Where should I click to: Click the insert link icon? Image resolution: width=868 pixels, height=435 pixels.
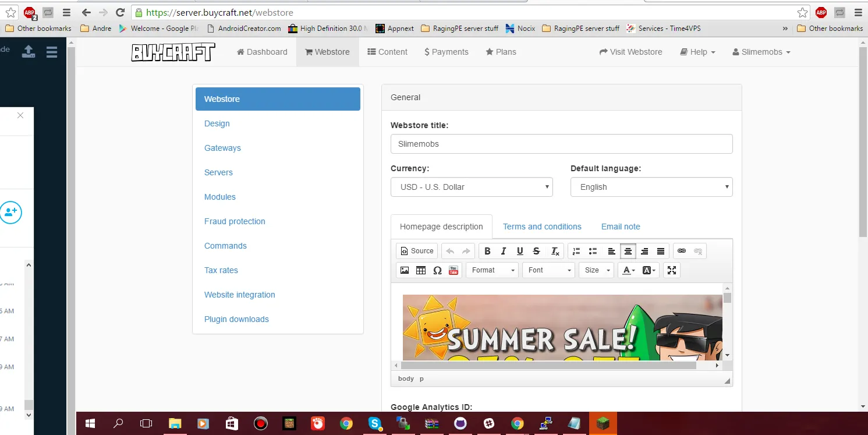pos(682,251)
